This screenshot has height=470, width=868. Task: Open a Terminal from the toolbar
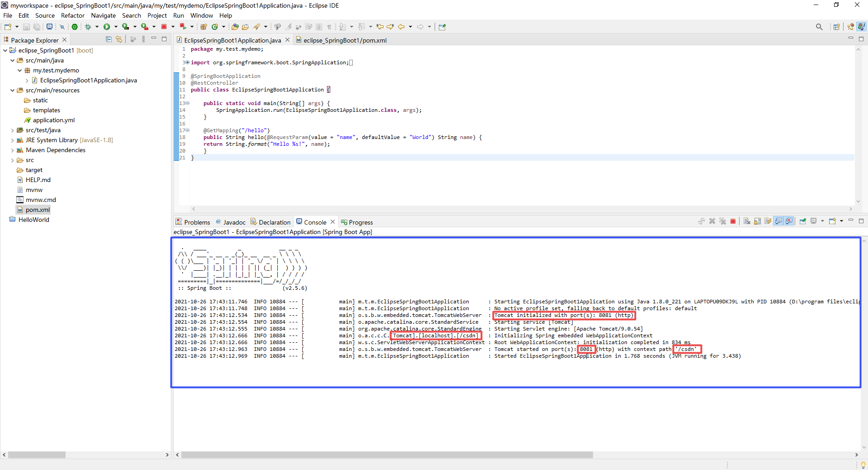50,27
